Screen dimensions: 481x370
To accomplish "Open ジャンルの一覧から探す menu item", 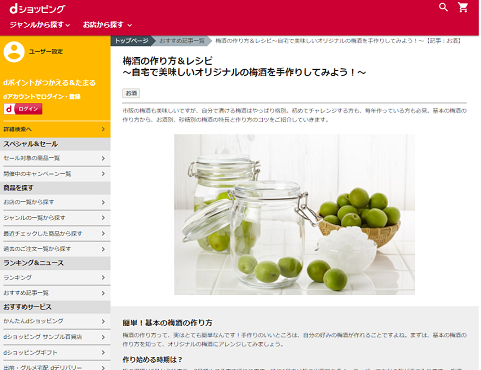I will coord(55,218).
